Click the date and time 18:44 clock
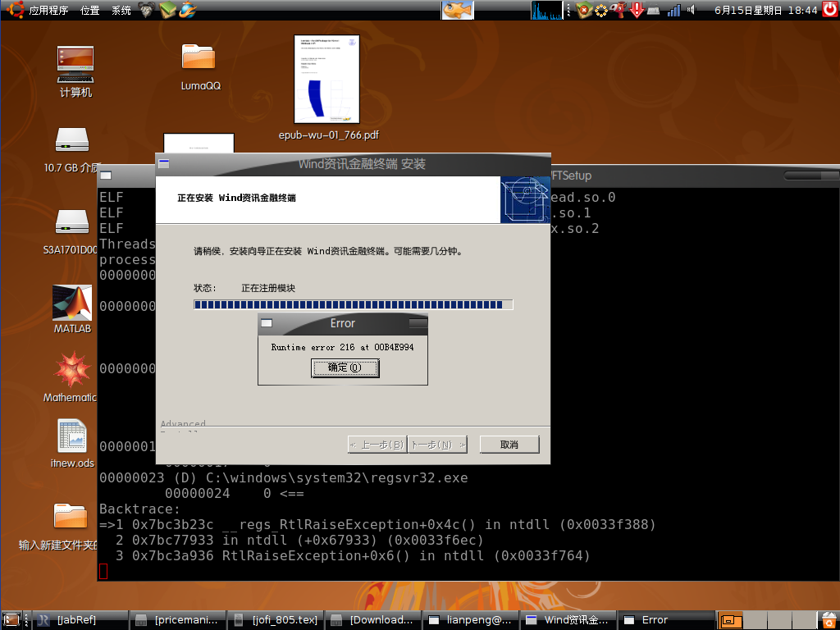This screenshot has height=630, width=840. pyautogui.click(x=765, y=10)
